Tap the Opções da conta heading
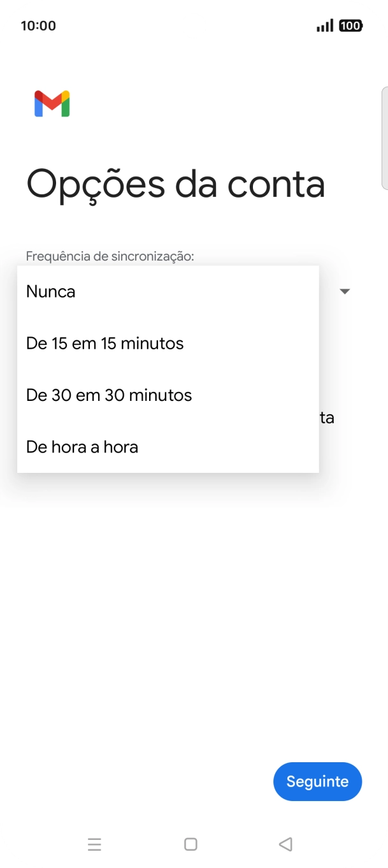 (176, 184)
